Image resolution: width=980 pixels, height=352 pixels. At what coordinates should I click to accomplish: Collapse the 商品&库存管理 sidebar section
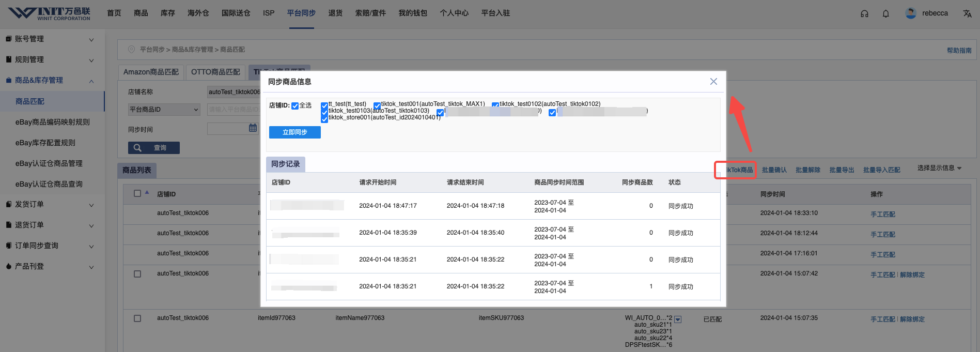pos(91,81)
